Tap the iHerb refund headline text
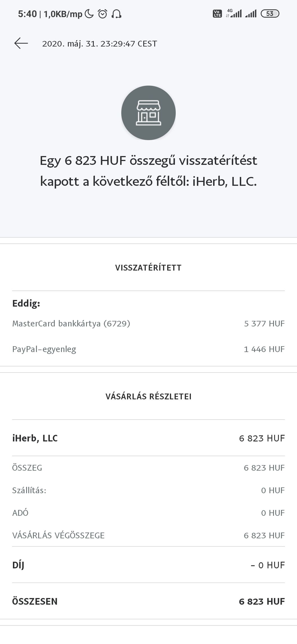The image size is (297, 644). [x=148, y=171]
